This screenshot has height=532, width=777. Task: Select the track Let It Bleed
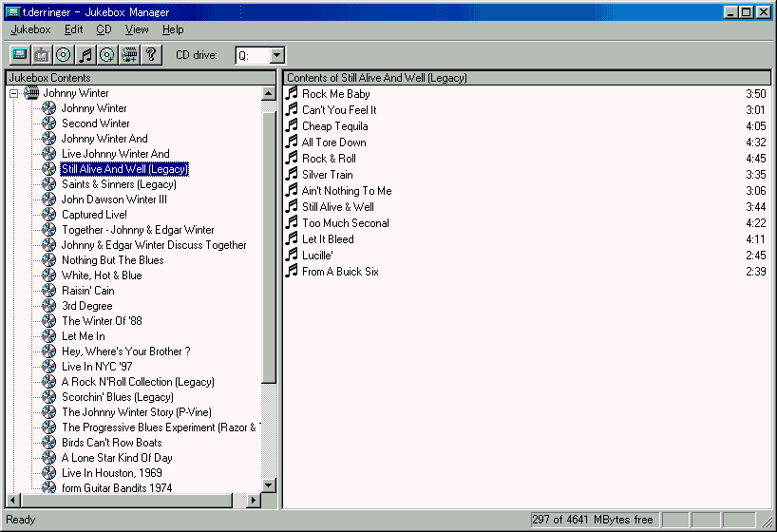[x=328, y=239]
